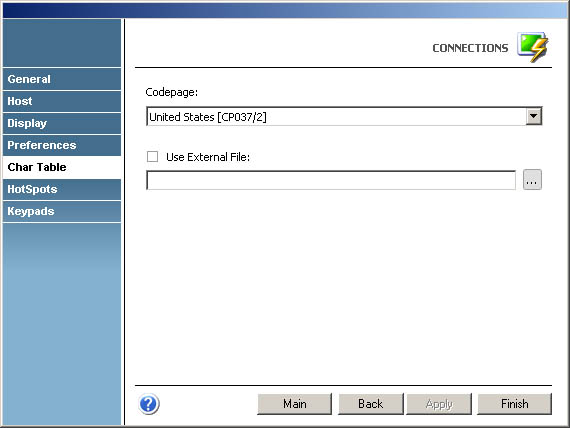Expand the Codepage dropdown arrow
This screenshot has height=428, width=570.
(x=534, y=116)
